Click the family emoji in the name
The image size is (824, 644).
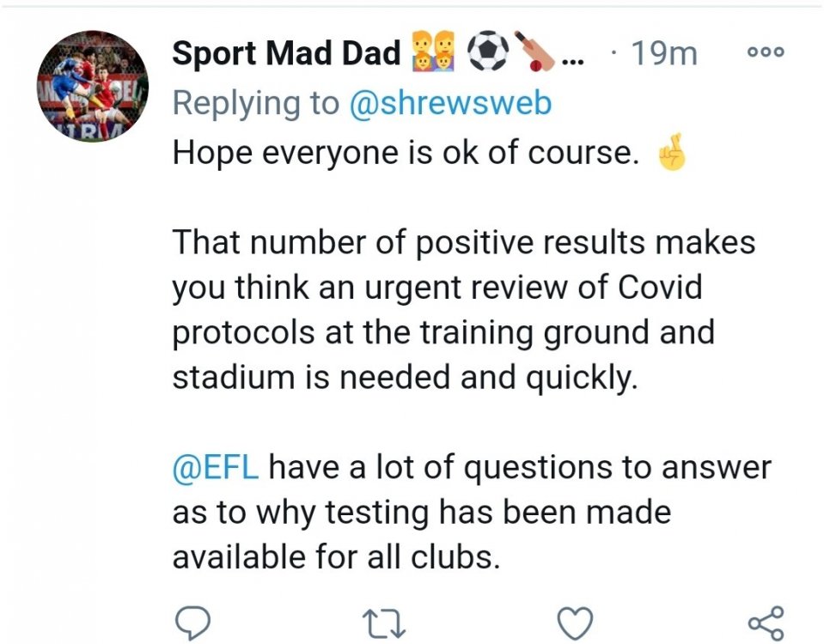434,53
